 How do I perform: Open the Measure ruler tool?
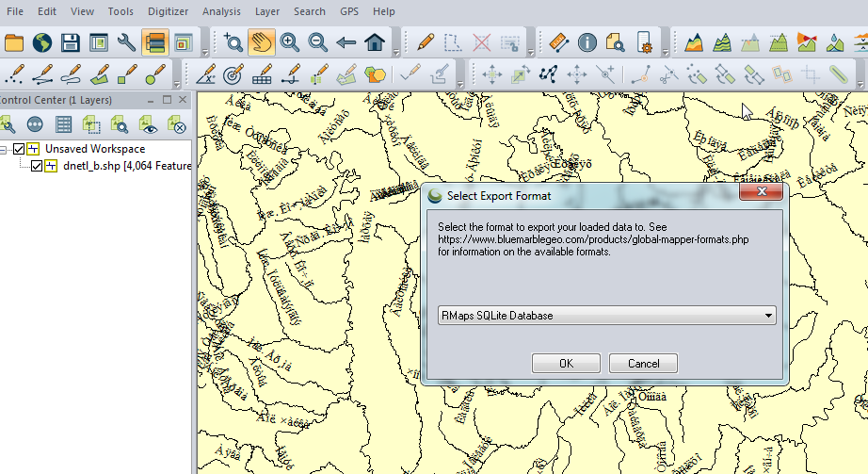[x=558, y=42]
